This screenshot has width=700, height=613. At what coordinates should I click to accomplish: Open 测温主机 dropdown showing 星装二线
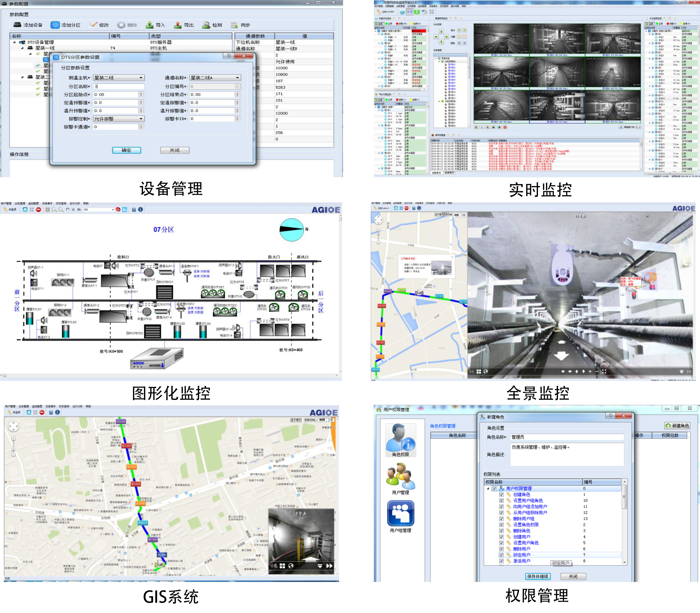119,78
